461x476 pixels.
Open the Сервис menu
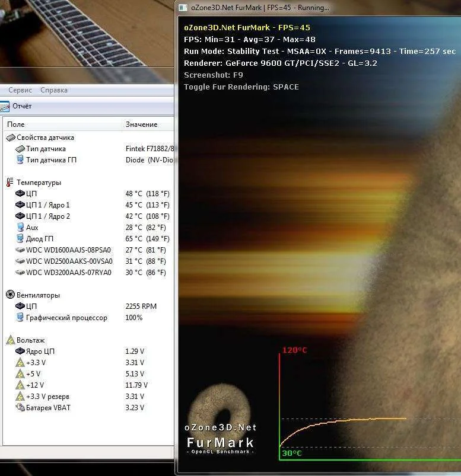tap(20, 90)
